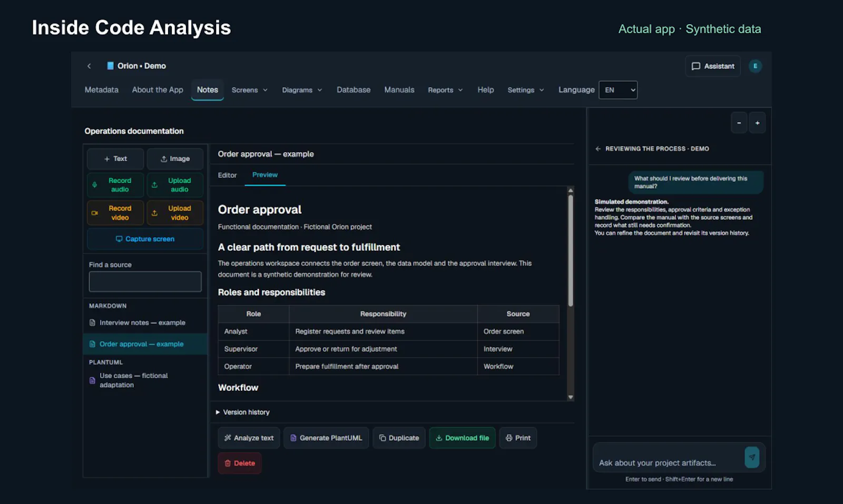This screenshot has height=504, width=843.
Task: Switch to the Editor tab
Action: pyautogui.click(x=227, y=175)
